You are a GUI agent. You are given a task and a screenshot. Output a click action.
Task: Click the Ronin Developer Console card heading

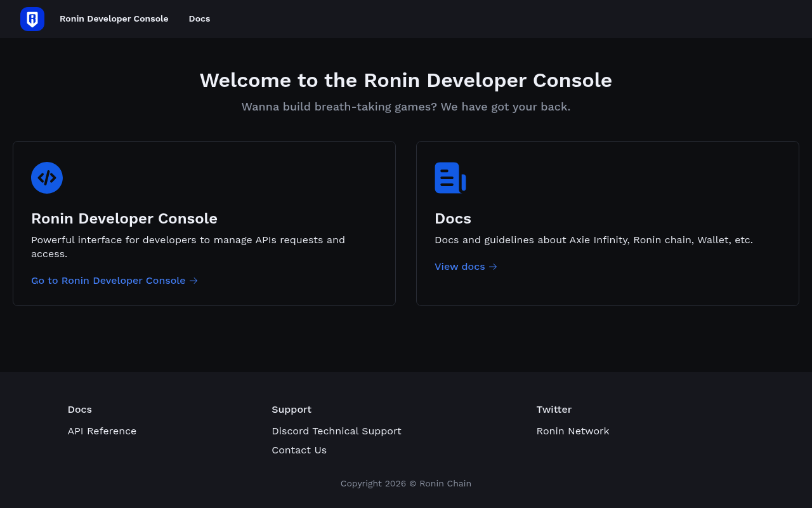(124, 218)
